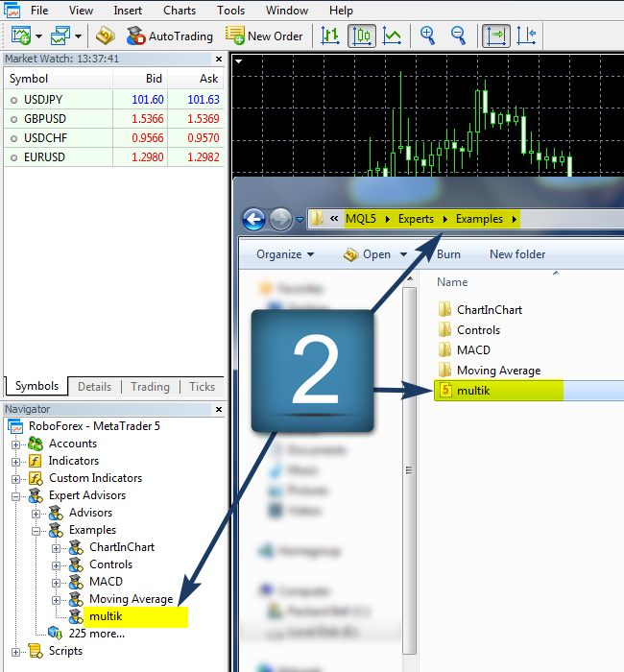Screen dimensions: 624x672
Task: Toggle the chart auto scroll icon
Action: coord(496,36)
